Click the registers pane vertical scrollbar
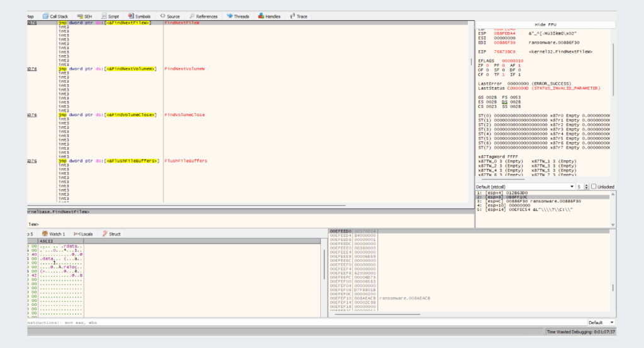644x348 pixels. pyautogui.click(x=613, y=70)
